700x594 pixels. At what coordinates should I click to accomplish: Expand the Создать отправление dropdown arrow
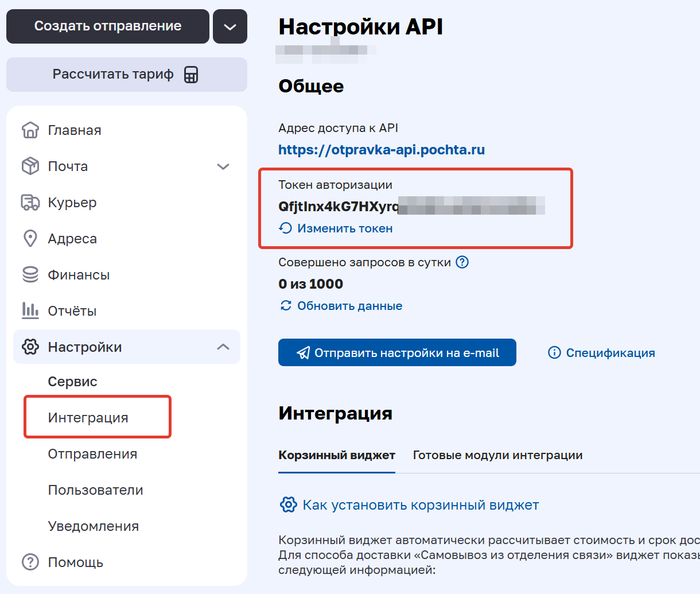[230, 26]
